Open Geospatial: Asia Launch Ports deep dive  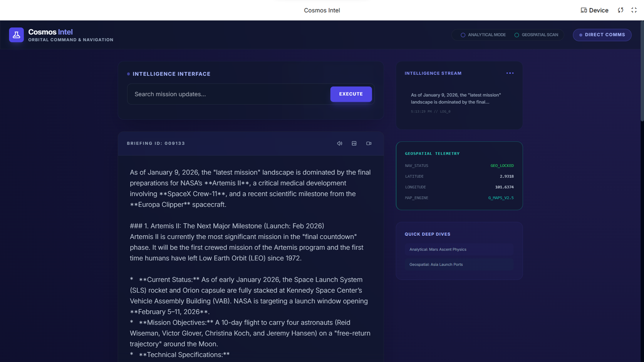coord(459,264)
